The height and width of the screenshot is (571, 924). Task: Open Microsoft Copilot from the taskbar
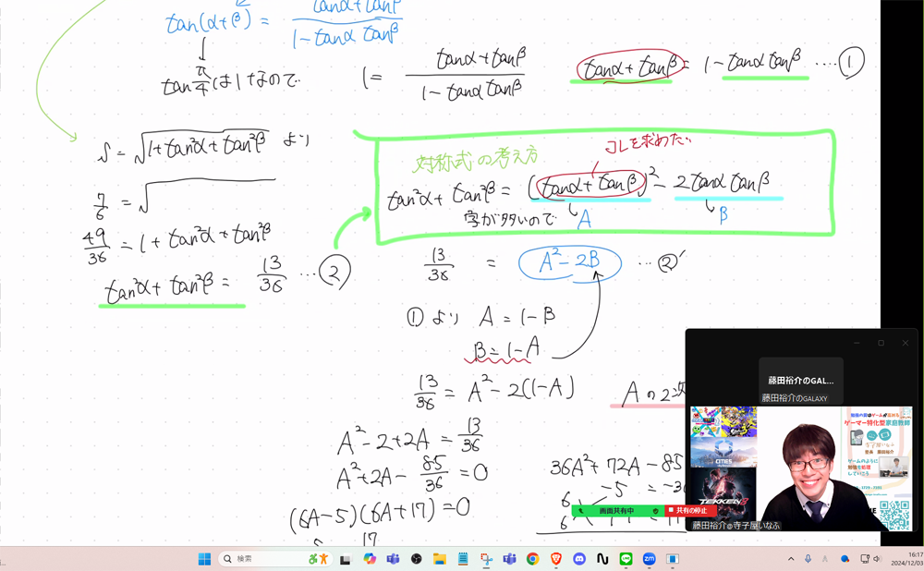click(370, 559)
